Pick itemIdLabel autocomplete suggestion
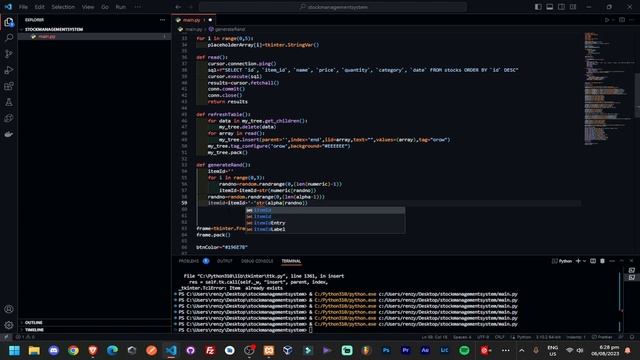This screenshot has height=360, width=640. pos(325,229)
